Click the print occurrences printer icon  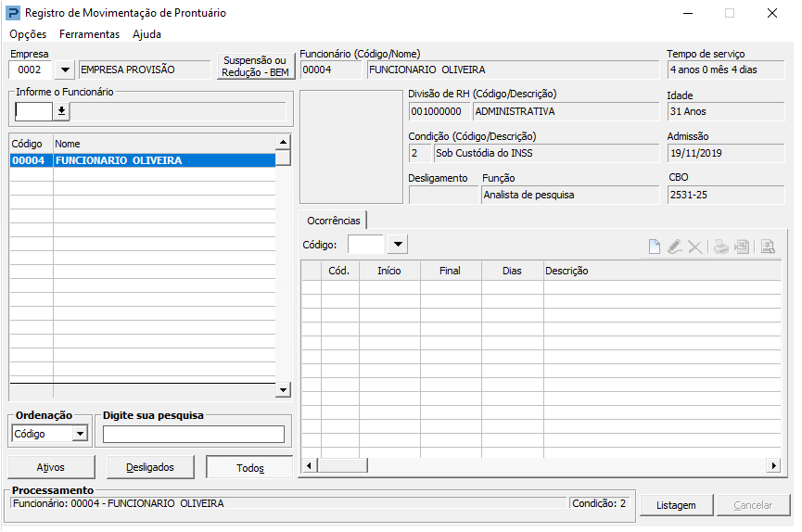(720, 247)
